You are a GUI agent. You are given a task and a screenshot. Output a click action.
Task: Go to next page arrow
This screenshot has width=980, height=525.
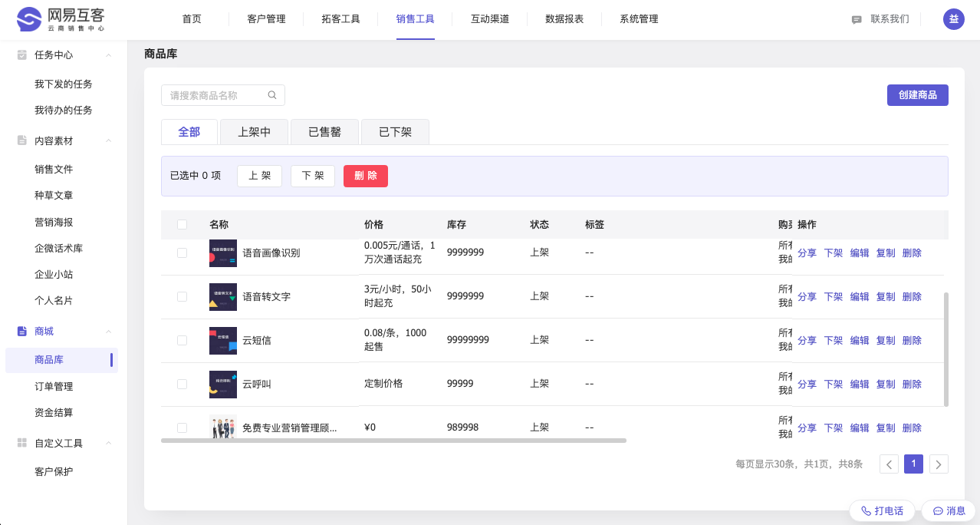pyautogui.click(x=939, y=464)
